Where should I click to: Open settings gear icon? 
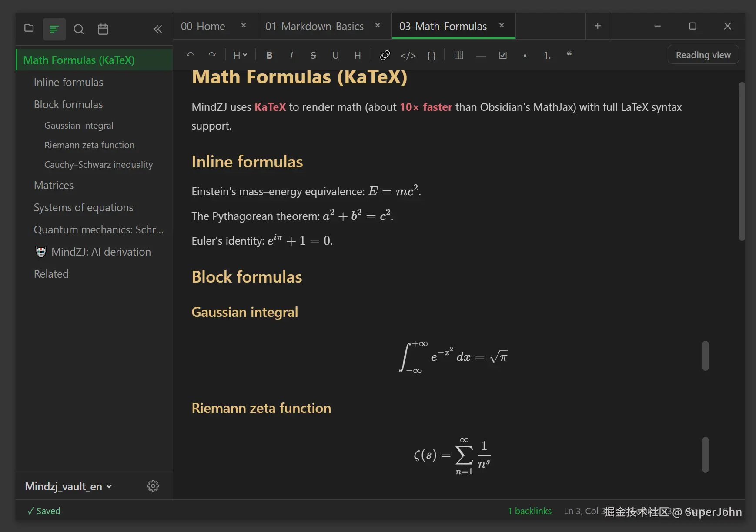[153, 486]
